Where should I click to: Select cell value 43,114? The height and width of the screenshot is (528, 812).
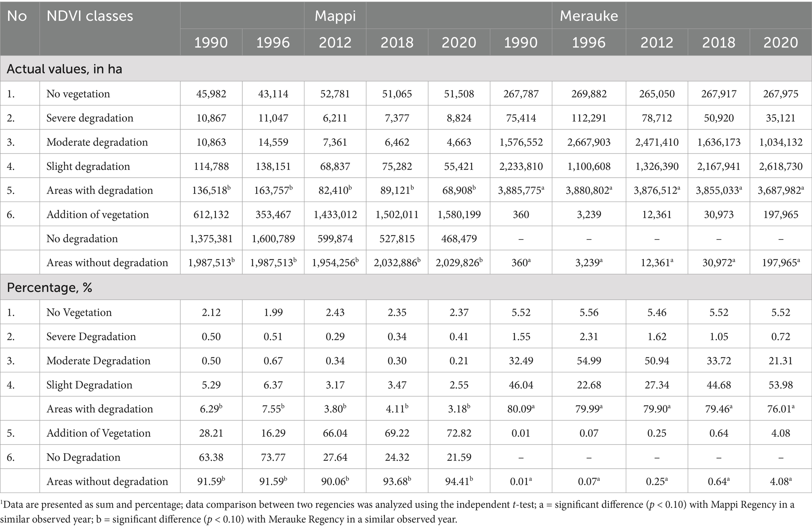[x=273, y=94]
